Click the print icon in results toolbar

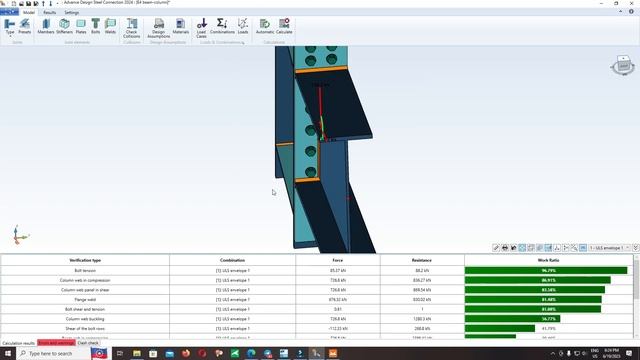click(505, 248)
